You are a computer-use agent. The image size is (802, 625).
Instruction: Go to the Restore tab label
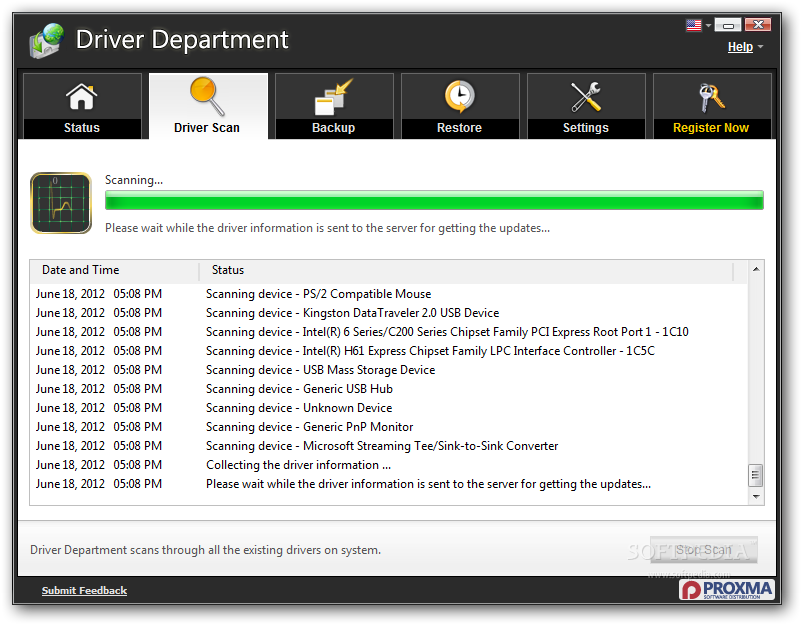tap(459, 128)
